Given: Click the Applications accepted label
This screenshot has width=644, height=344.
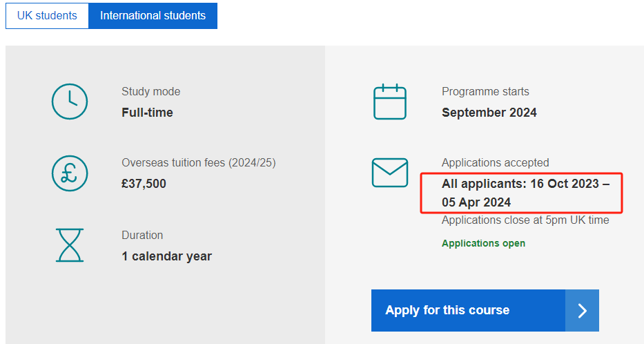Looking at the screenshot, I should click(x=495, y=163).
